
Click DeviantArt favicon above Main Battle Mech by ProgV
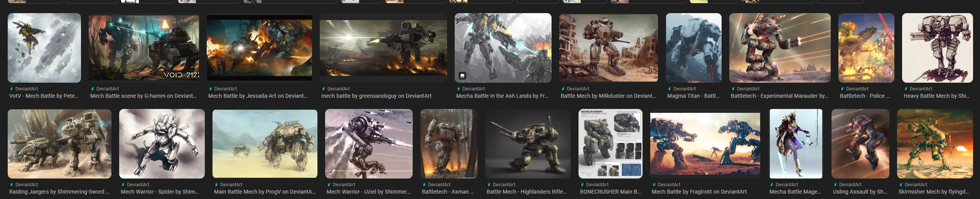click(216, 185)
